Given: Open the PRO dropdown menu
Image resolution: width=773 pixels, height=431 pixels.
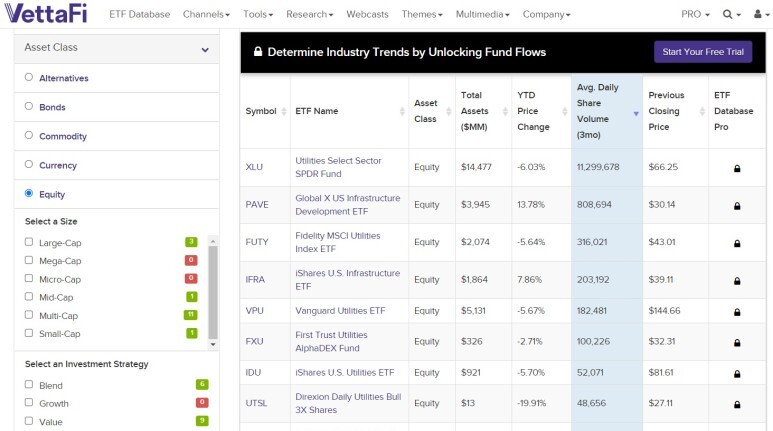Looking at the screenshot, I should pos(695,14).
